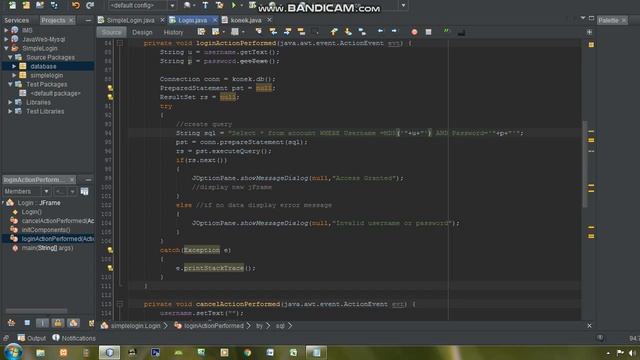The image size is (640, 360).
Task: Select loginActionPerformed in Navigator
Action: tap(58, 239)
